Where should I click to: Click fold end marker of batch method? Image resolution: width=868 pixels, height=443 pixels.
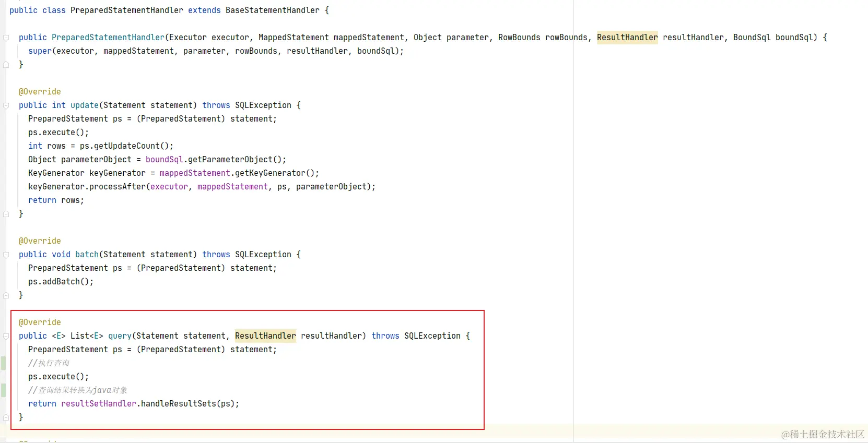6,295
